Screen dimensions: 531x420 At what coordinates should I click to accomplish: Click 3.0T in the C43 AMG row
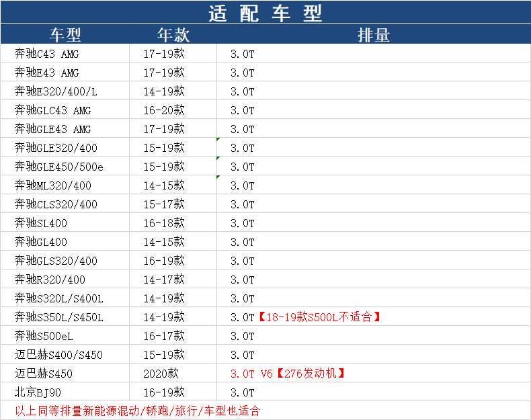pyautogui.click(x=242, y=54)
